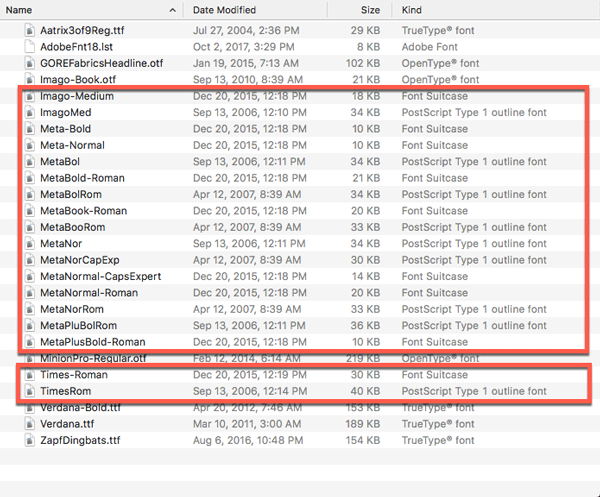Select the Imago-Medium font suitcase icon
Screen dimensions: 600x497
29,96
